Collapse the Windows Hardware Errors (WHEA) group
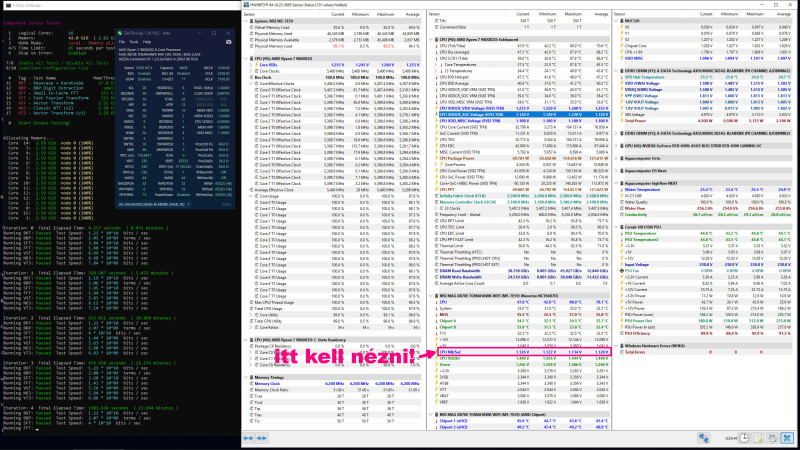Screen dimensions: 800x450 pyautogui.click(x=616, y=346)
